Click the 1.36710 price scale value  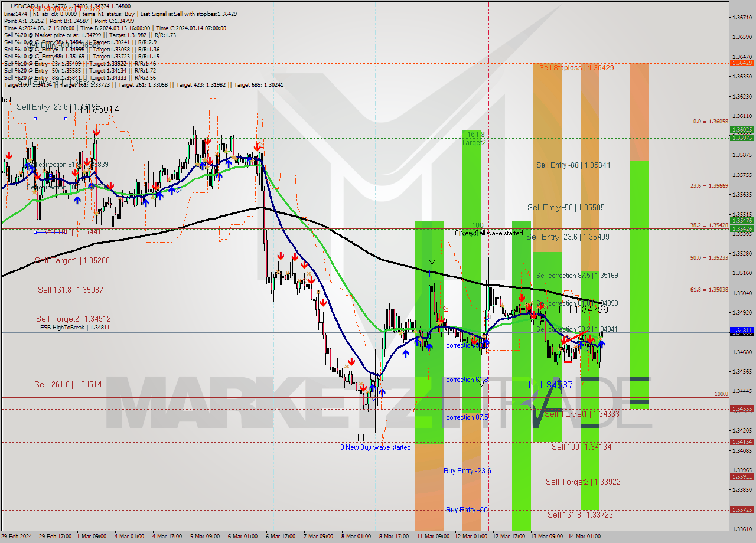[x=742, y=17]
